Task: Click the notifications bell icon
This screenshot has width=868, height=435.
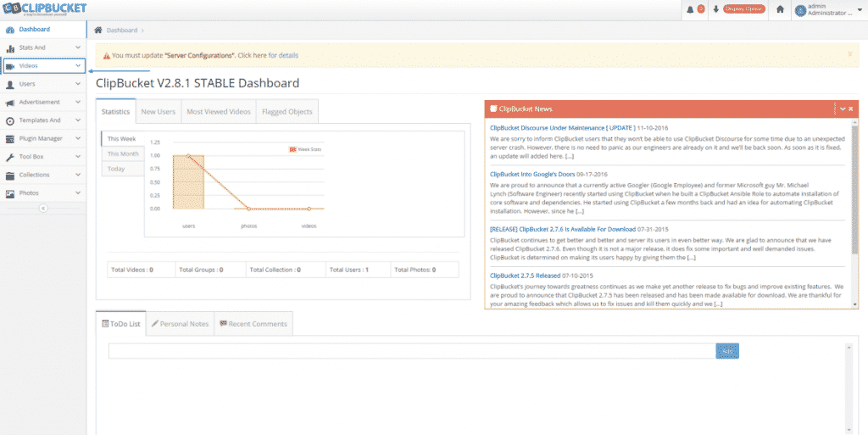Action: 690,9
